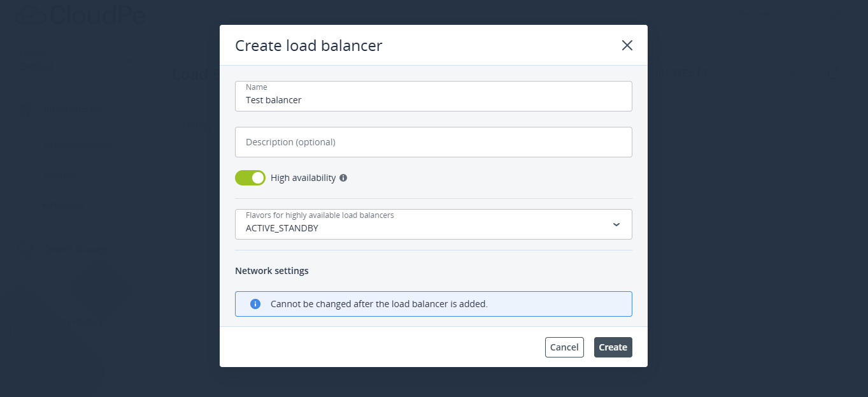
Task: Click the chevron arrow in the flavors dropdown
Action: pos(616,224)
